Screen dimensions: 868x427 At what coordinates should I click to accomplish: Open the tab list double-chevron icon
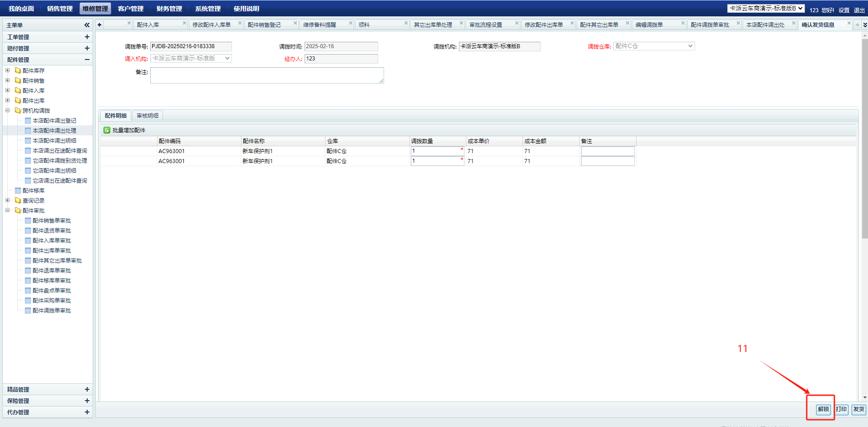click(x=865, y=25)
